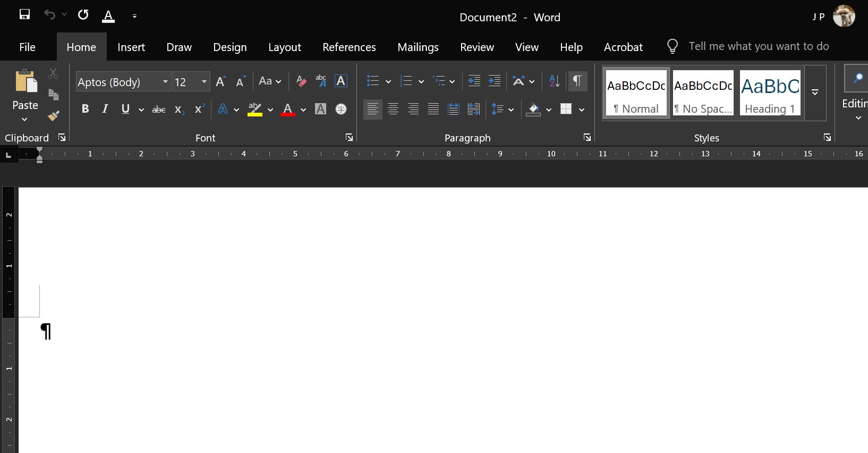Screen dimensions: 868x453
Task: Click the Repeat/Redo circular arrow icon
Action: (x=83, y=14)
